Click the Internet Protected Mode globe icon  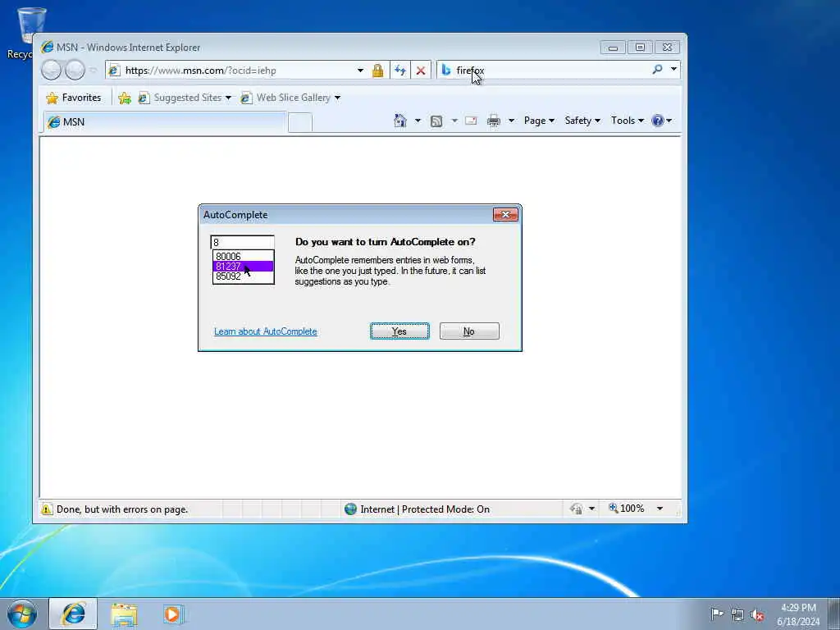click(x=350, y=509)
